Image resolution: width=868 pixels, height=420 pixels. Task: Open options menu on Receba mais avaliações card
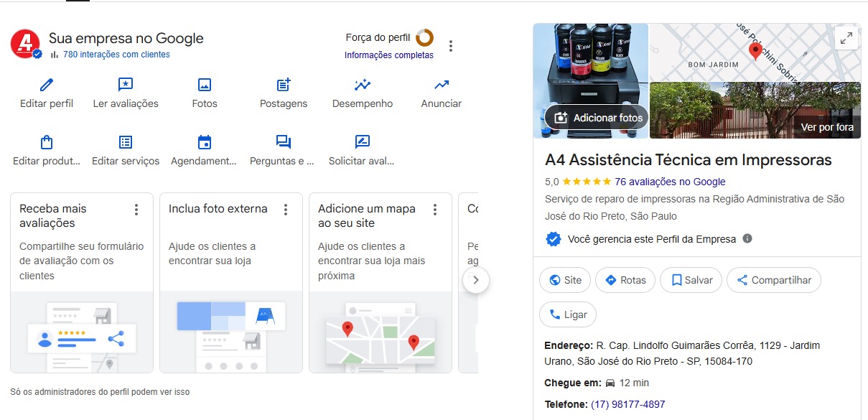(x=136, y=210)
